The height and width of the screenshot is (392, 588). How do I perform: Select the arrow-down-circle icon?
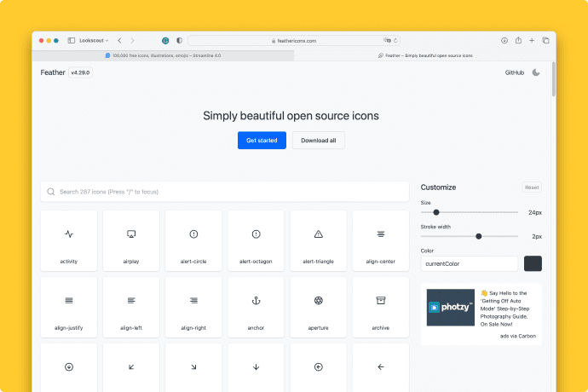(x=69, y=367)
